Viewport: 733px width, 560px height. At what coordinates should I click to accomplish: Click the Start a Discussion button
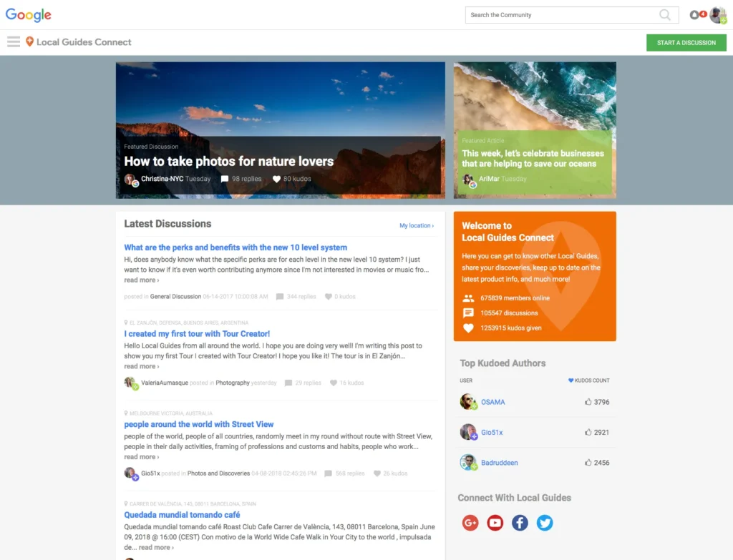[x=686, y=43]
